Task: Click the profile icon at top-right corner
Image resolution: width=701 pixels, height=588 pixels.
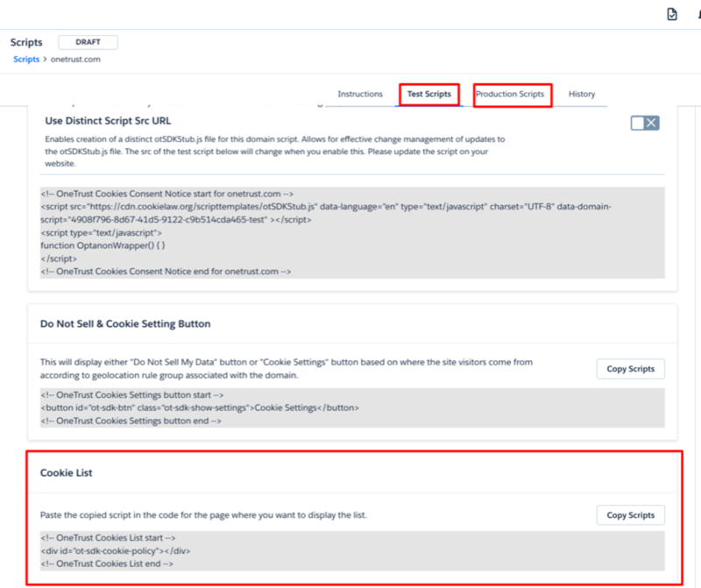Action: (697, 13)
